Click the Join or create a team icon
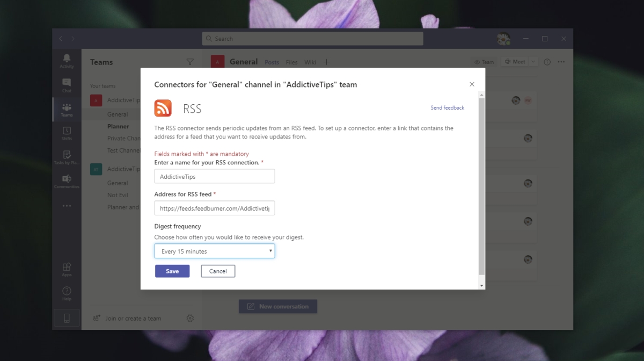 [96, 318]
